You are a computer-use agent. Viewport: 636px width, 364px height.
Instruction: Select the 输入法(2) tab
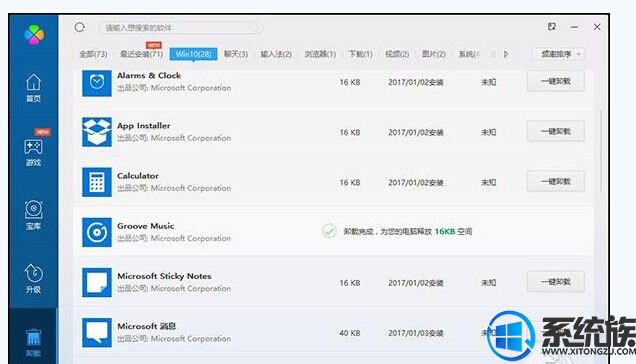click(276, 54)
